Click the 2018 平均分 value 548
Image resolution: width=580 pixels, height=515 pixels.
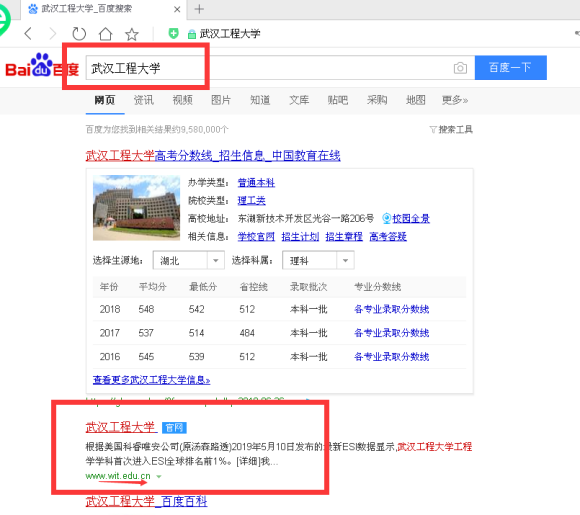[x=146, y=309]
